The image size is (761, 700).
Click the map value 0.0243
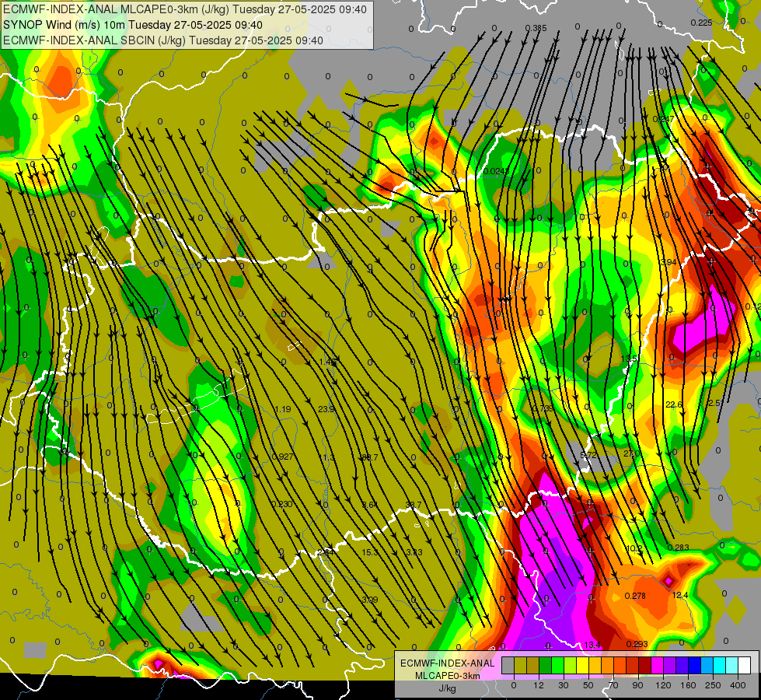(x=496, y=171)
